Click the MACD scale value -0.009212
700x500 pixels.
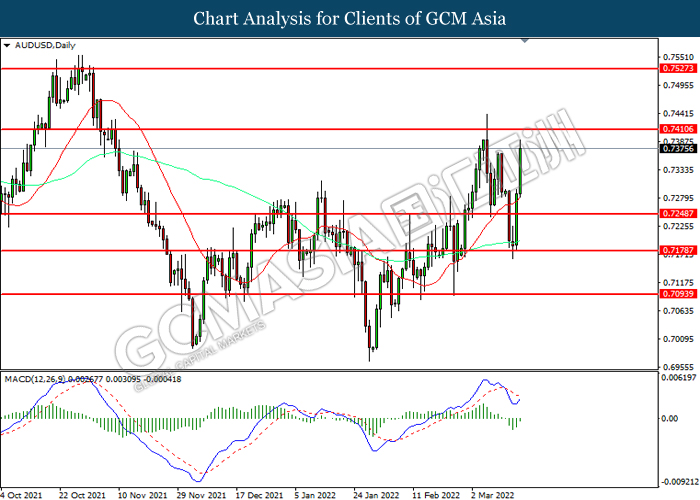680,482
